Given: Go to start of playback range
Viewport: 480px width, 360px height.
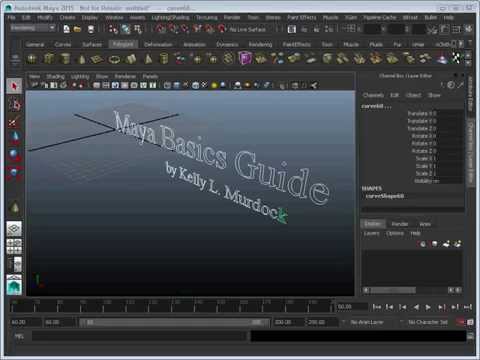Looking at the screenshot, I should pos(377,307).
